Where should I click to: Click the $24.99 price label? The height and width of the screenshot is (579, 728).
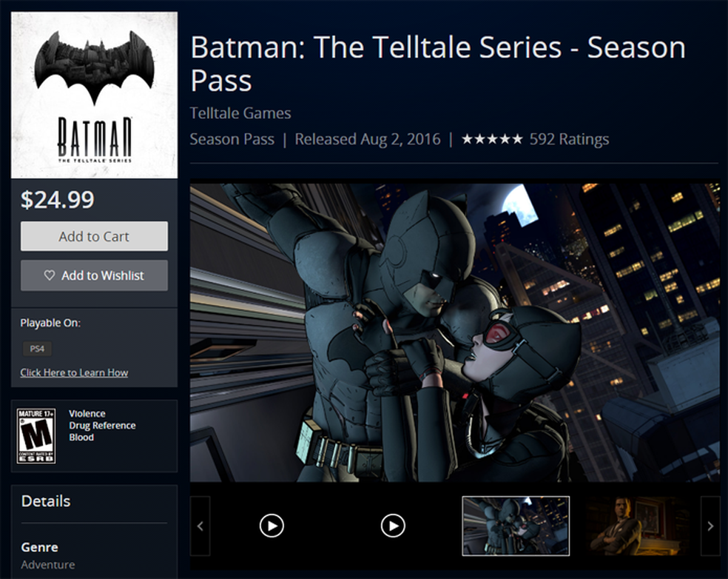click(56, 199)
